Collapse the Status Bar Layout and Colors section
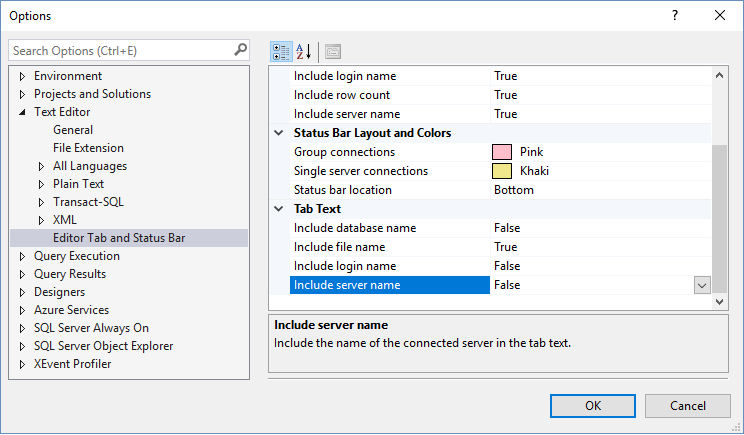 tap(279, 133)
